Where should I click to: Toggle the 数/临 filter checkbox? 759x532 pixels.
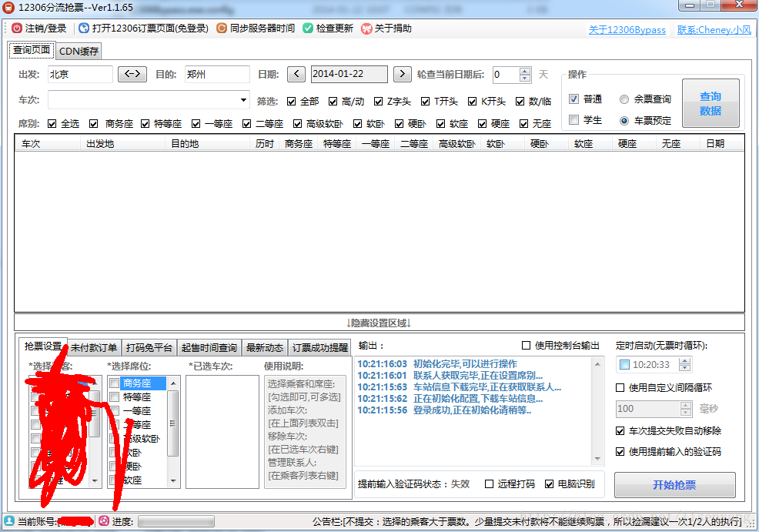click(x=520, y=101)
